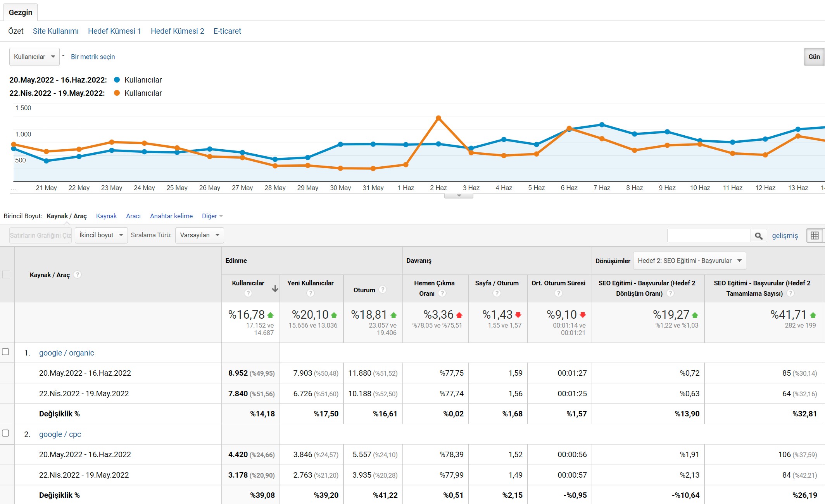Image resolution: width=825 pixels, height=504 pixels.
Task: Click the chart collapse handle below timeline
Action: (x=459, y=196)
